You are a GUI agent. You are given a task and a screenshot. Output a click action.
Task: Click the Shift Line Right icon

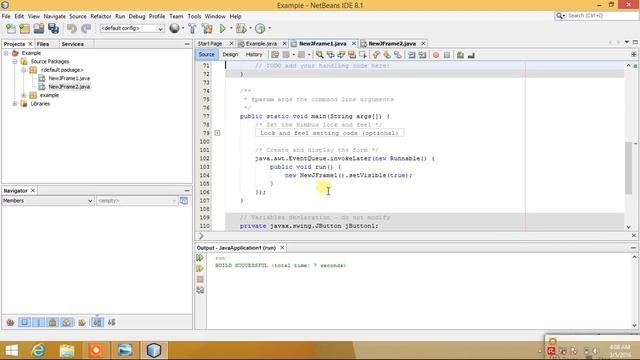coord(422,55)
